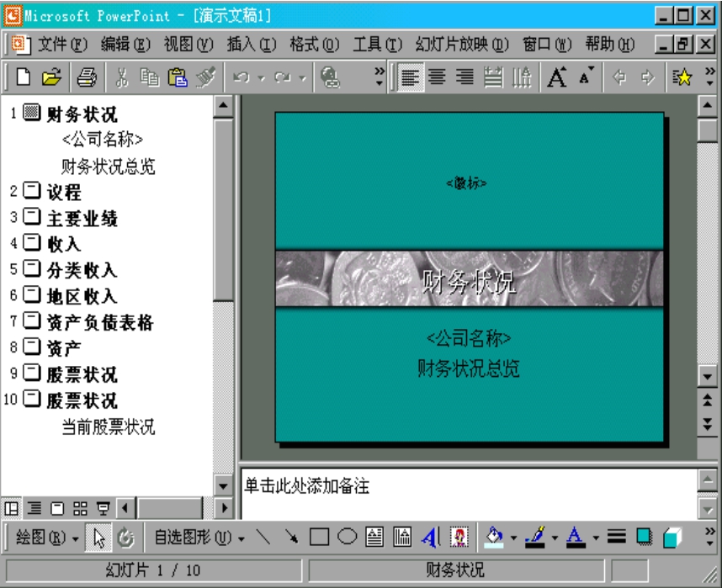
Task: Activate the Format Painter brush
Action: pos(206,77)
